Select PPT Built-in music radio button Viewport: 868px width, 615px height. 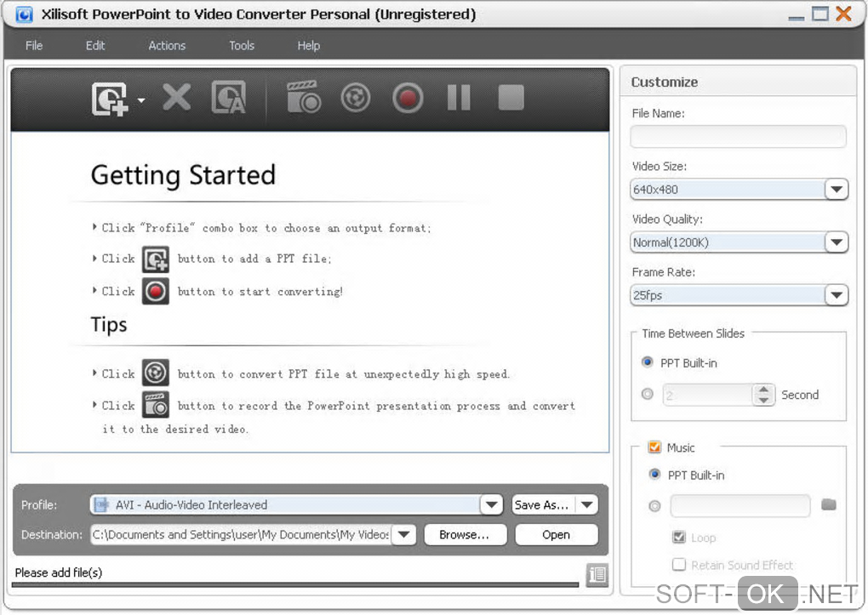tap(655, 475)
